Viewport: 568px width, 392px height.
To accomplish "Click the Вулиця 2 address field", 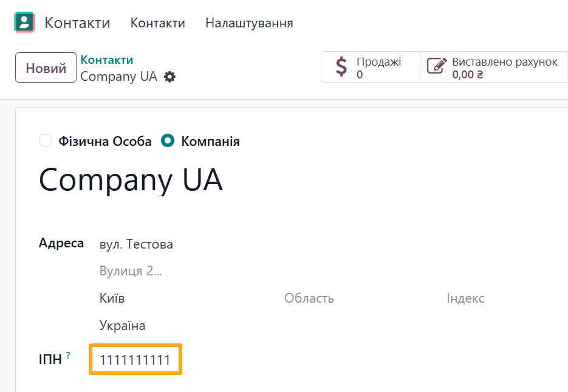I will (131, 270).
